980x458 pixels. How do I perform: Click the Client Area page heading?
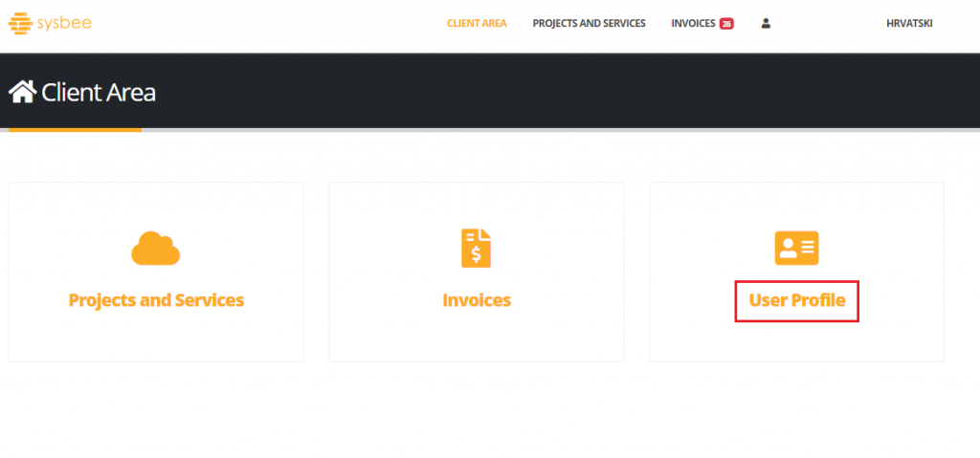[99, 93]
